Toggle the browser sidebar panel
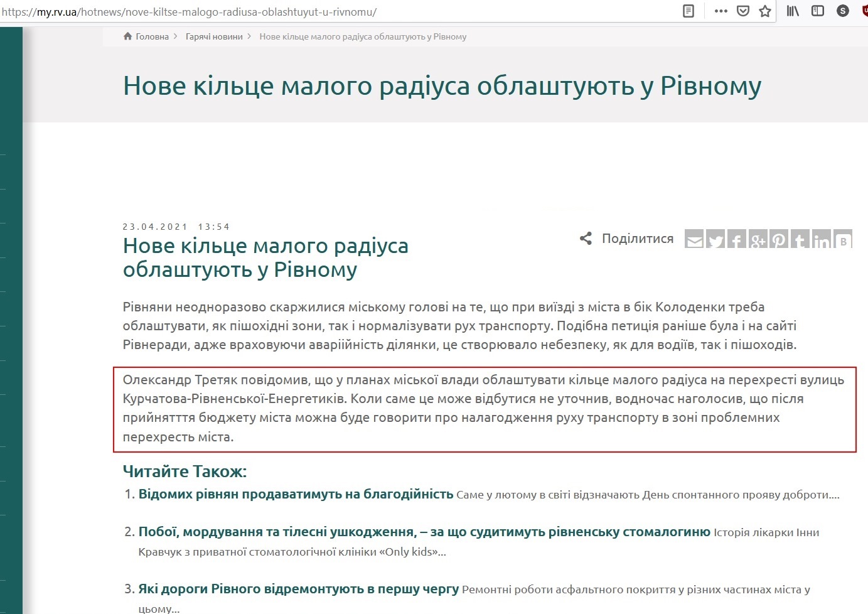The width and height of the screenshot is (868, 614). click(x=817, y=11)
